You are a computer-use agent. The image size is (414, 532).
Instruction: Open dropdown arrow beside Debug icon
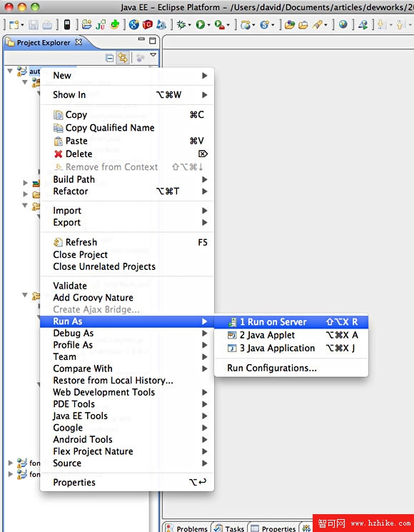pyautogui.click(x=189, y=25)
